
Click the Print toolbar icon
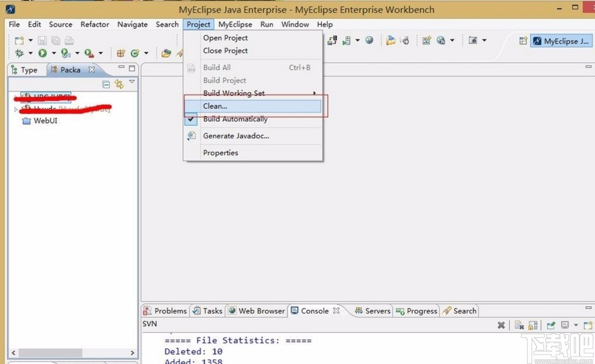click(x=69, y=40)
